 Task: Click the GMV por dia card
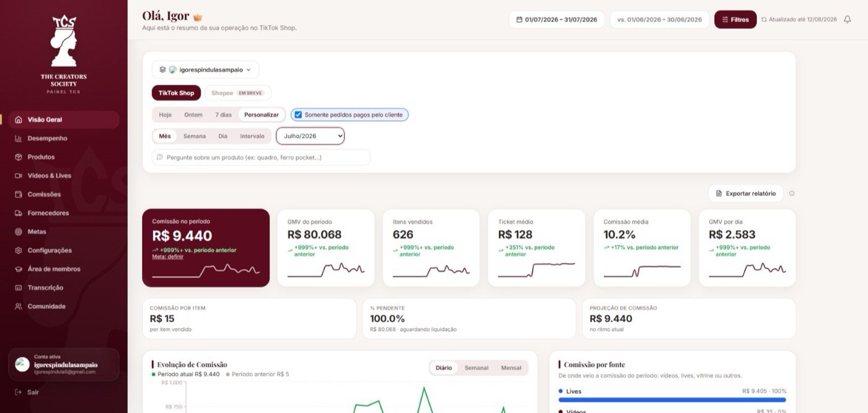pos(747,248)
